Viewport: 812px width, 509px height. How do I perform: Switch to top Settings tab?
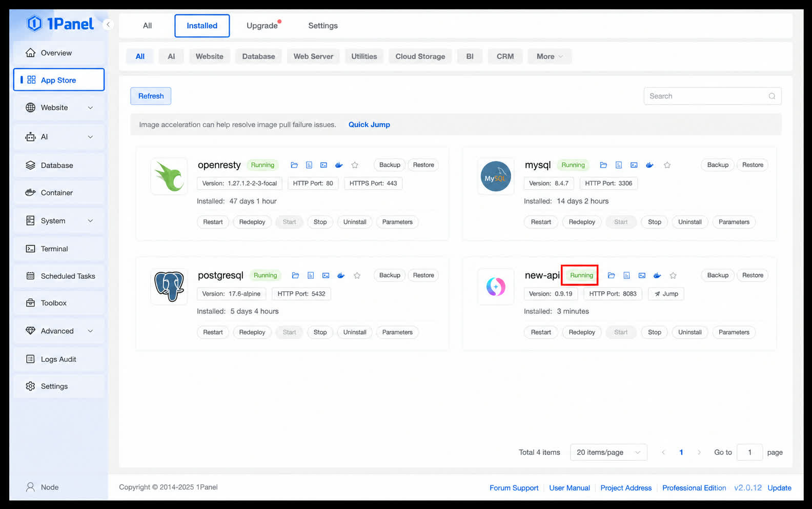click(x=323, y=26)
